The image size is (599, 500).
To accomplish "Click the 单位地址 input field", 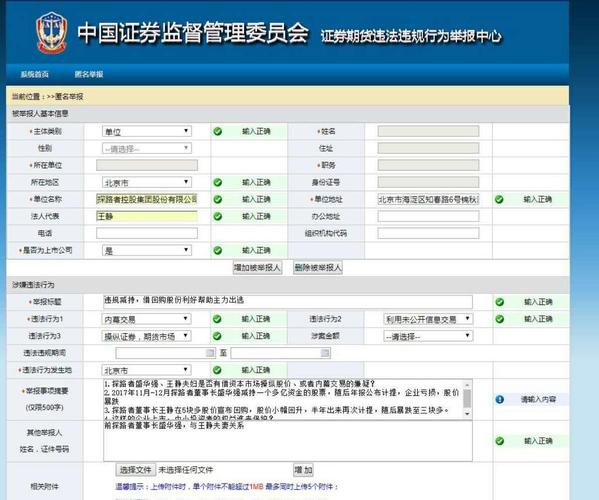I will [x=428, y=199].
